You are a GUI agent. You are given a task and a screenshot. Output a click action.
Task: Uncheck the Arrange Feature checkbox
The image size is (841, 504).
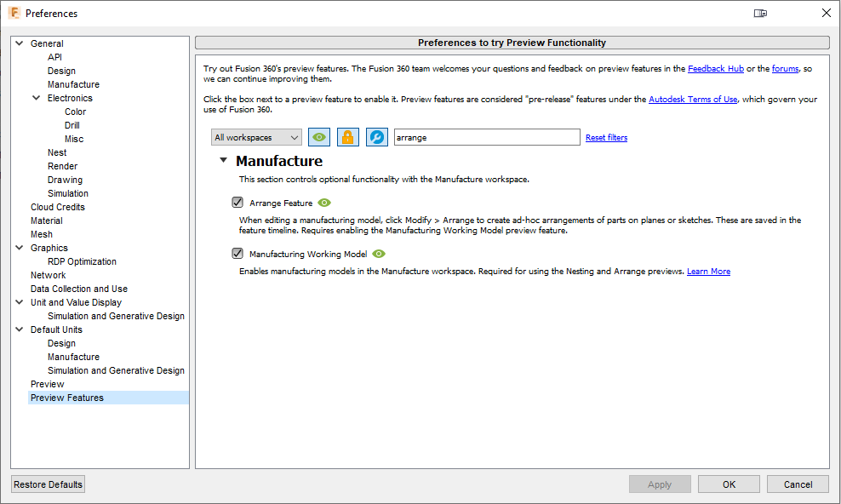click(x=237, y=203)
